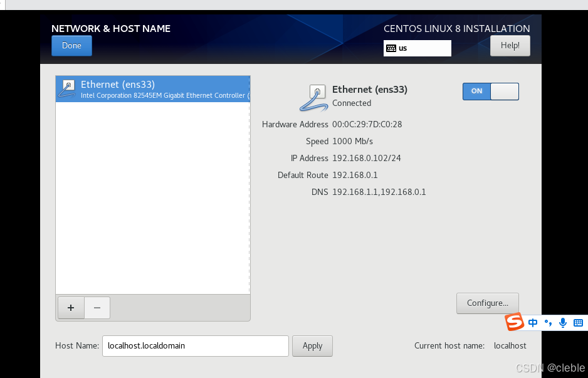Click the Sogou S input method icon
The height and width of the screenshot is (378, 588).
click(514, 322)
